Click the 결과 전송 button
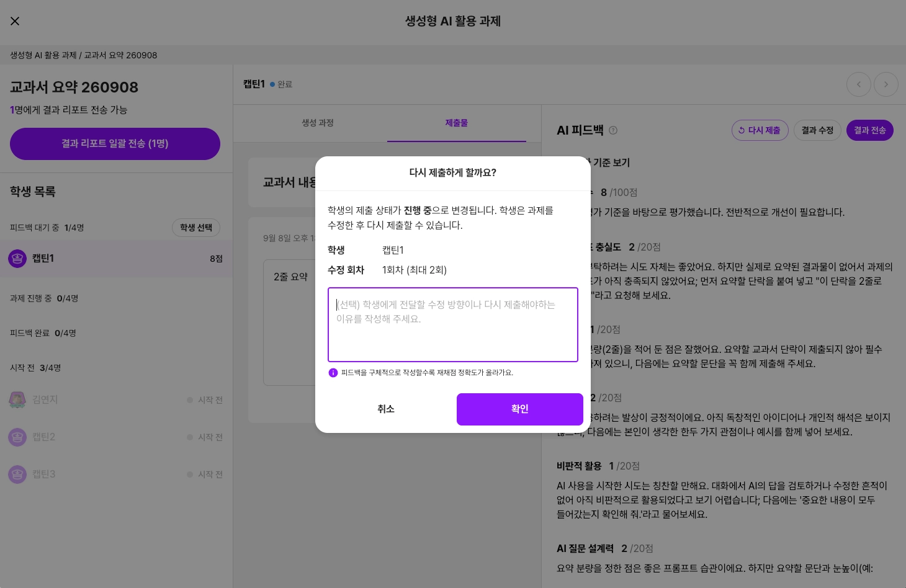This screenshot has width=906, height=588. pos(870,130)
